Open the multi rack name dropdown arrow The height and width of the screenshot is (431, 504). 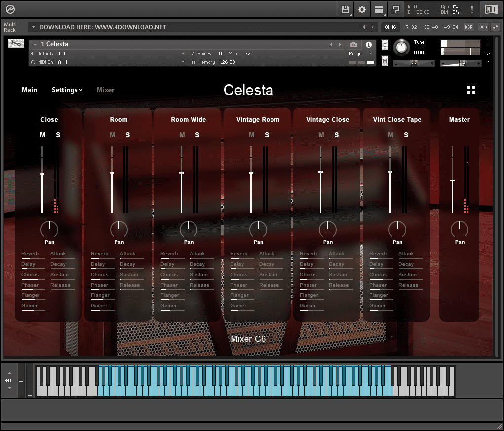coord(33,27)
